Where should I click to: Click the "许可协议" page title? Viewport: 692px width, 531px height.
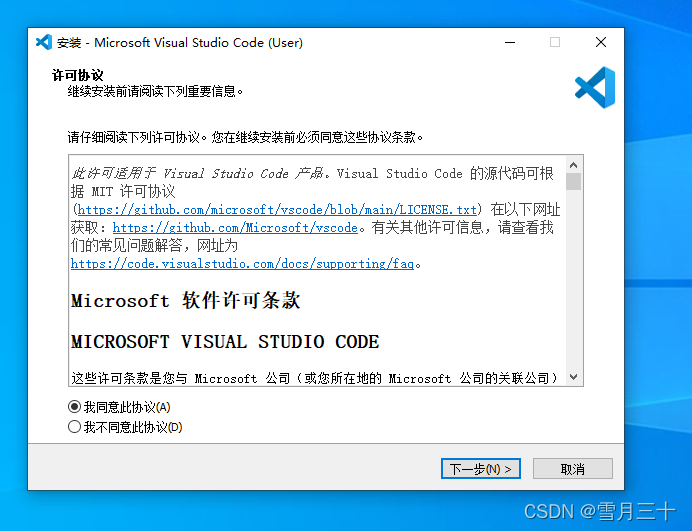click(x=78, y=75)
